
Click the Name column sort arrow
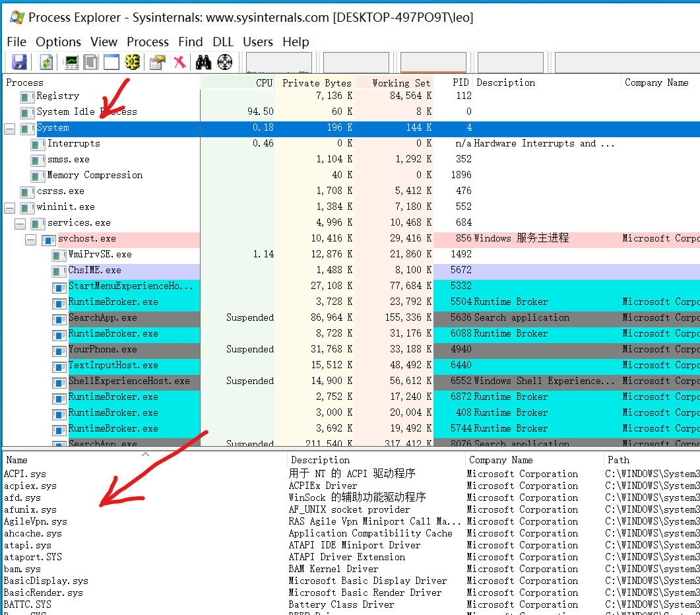[145, 455]
